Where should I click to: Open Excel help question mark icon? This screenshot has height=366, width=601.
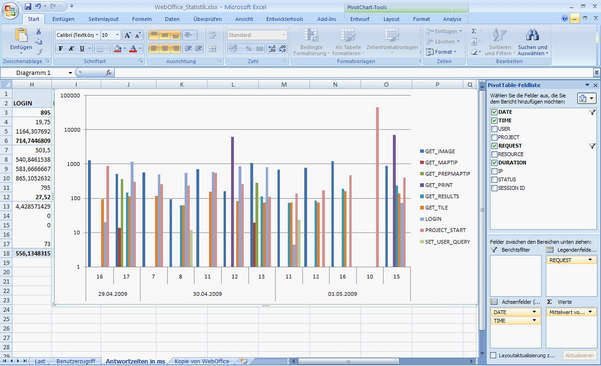(564, 18)
